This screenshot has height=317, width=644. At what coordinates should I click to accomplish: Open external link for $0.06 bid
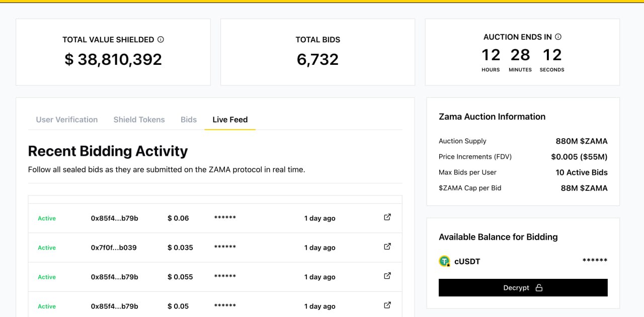[387, 218]
